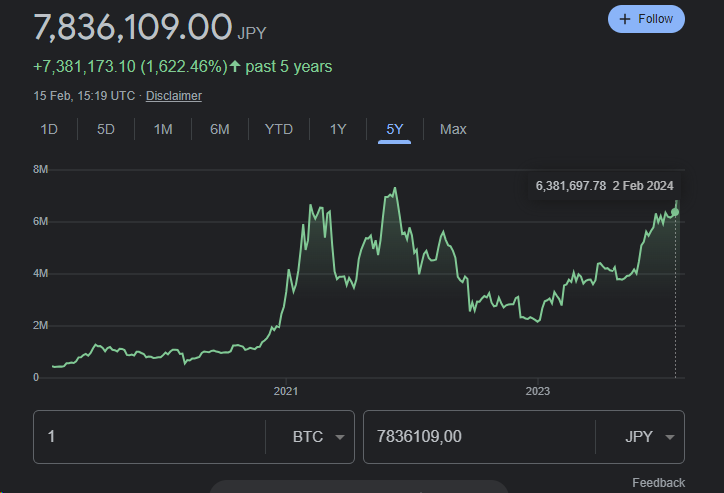Select the YTD range tab
The height and width of the screenshot is (493, 724).
279,129
